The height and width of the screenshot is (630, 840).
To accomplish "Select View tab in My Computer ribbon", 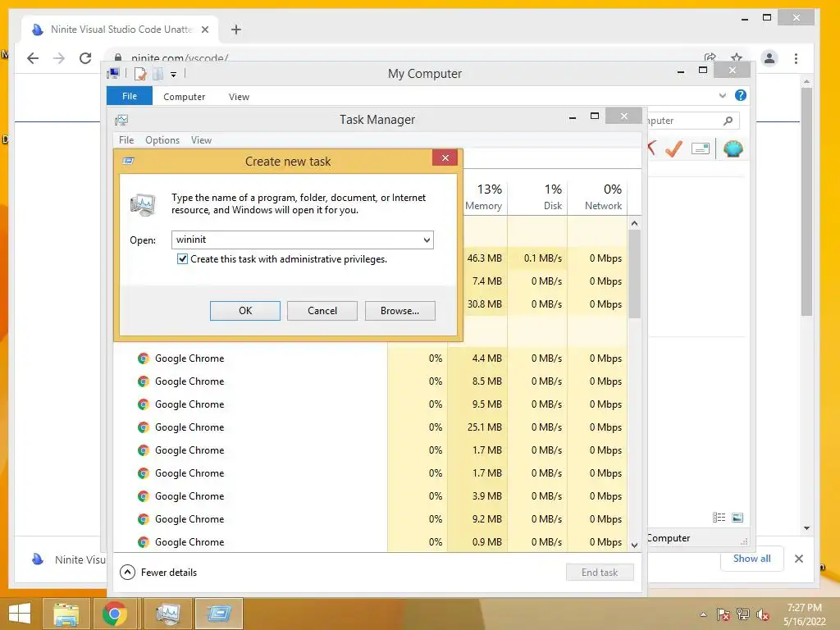I will (x=239, y=97).
